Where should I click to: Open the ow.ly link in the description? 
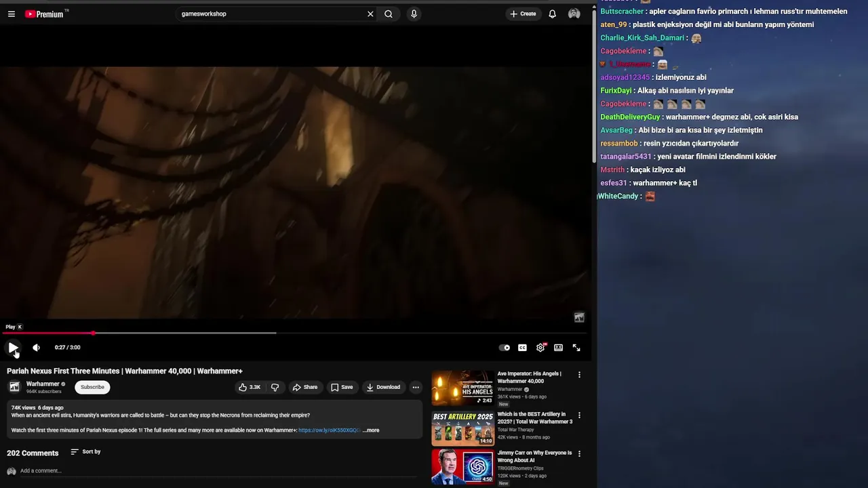tap(329, 430)
